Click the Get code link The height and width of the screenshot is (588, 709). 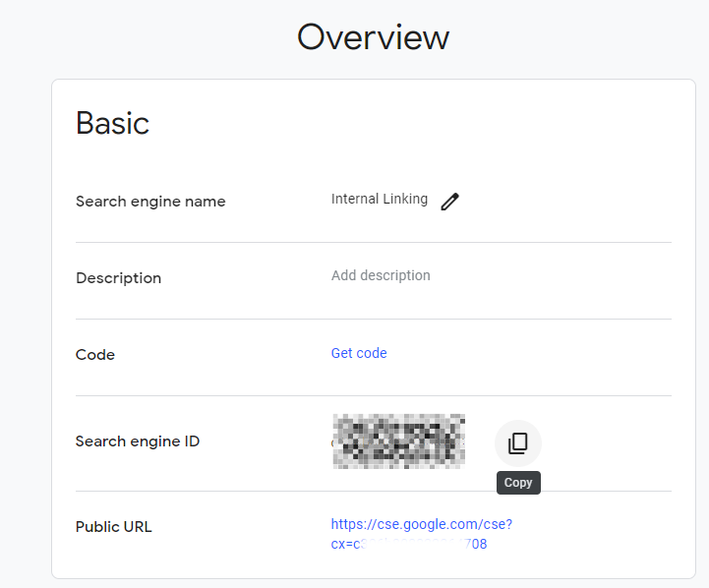(x=359, y=353)
